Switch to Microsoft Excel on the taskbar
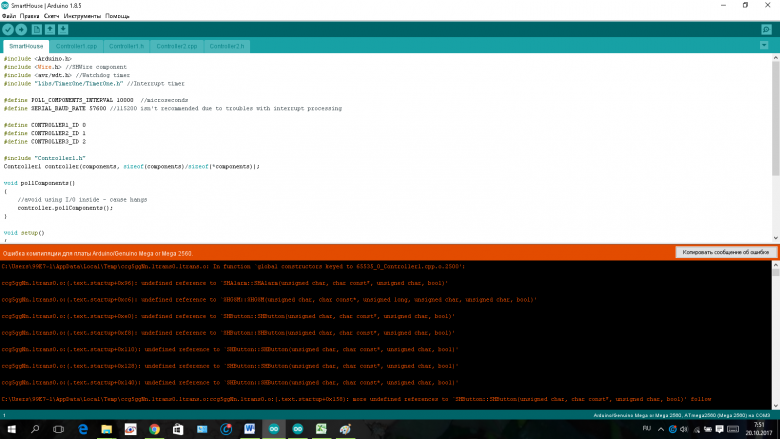The height and width of the screenshot is (439, 780). (321, 429)
